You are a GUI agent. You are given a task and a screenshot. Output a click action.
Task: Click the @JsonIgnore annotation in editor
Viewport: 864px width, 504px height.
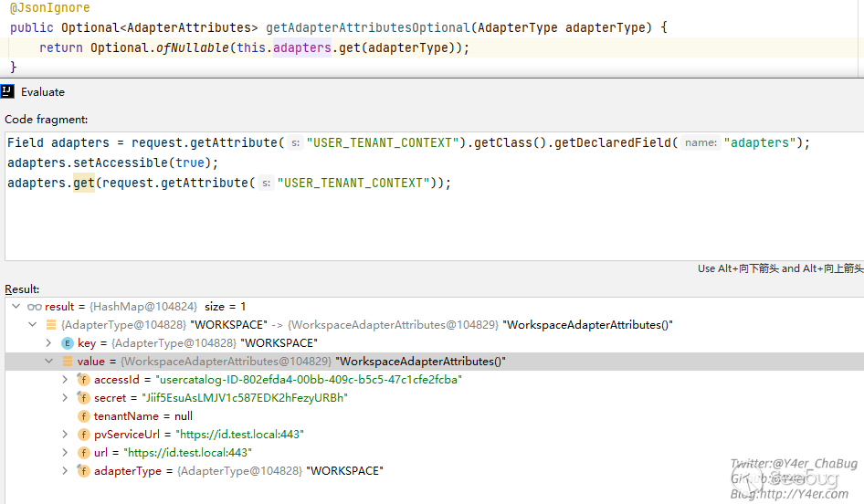49,7
